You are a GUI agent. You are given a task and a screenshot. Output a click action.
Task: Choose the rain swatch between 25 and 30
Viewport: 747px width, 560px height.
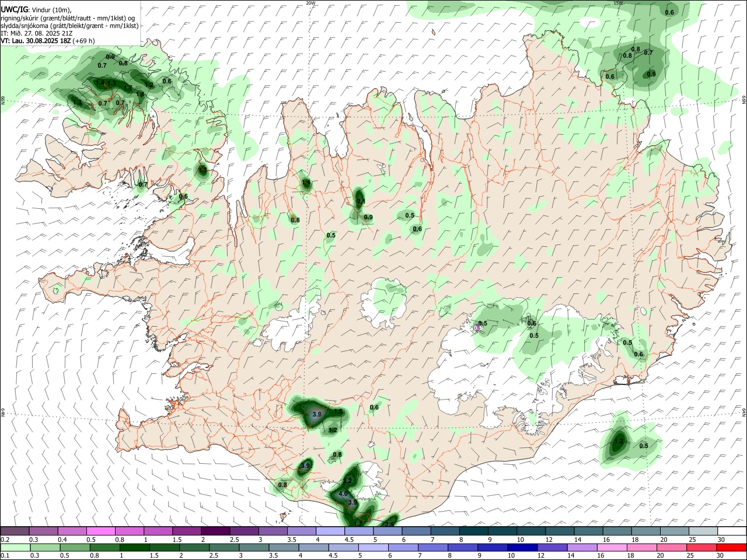click(701, 547)
